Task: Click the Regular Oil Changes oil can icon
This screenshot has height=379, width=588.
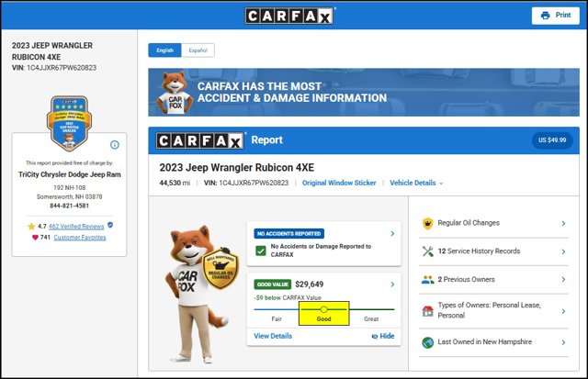Action: (428, 223)
